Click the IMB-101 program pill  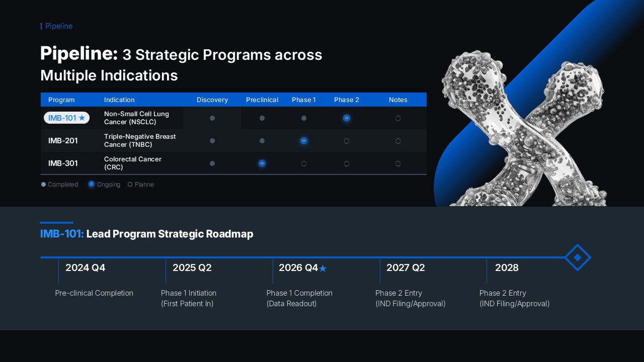[x=62, y=118]
